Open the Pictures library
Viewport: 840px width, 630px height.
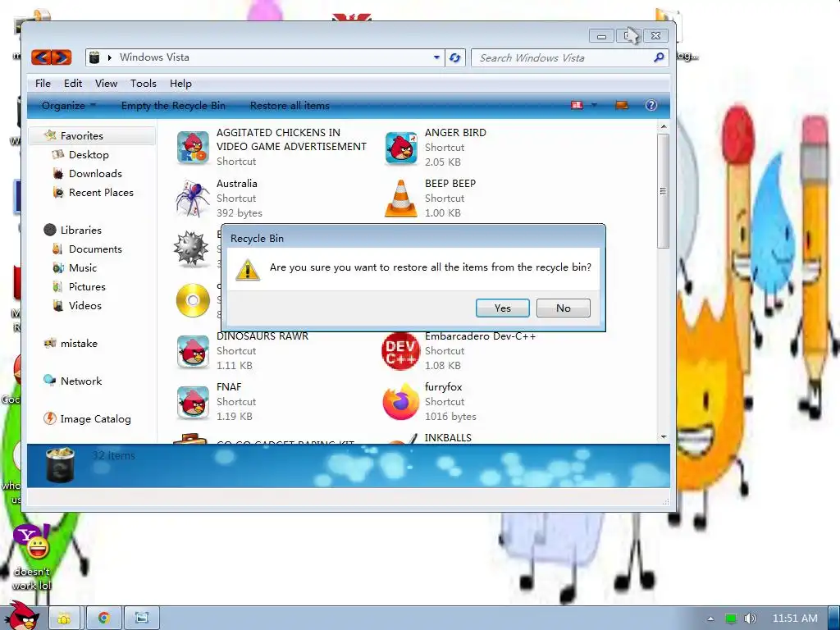pos(87,286)
